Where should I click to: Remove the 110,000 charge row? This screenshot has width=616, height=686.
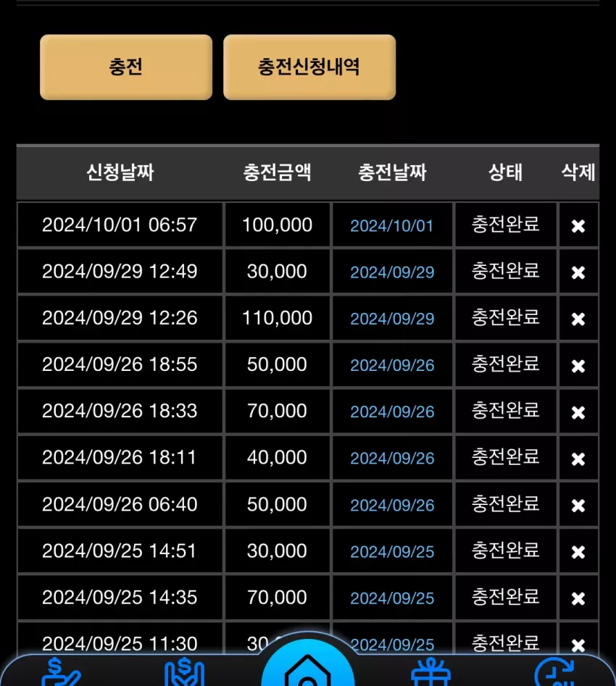click(578, 319)
